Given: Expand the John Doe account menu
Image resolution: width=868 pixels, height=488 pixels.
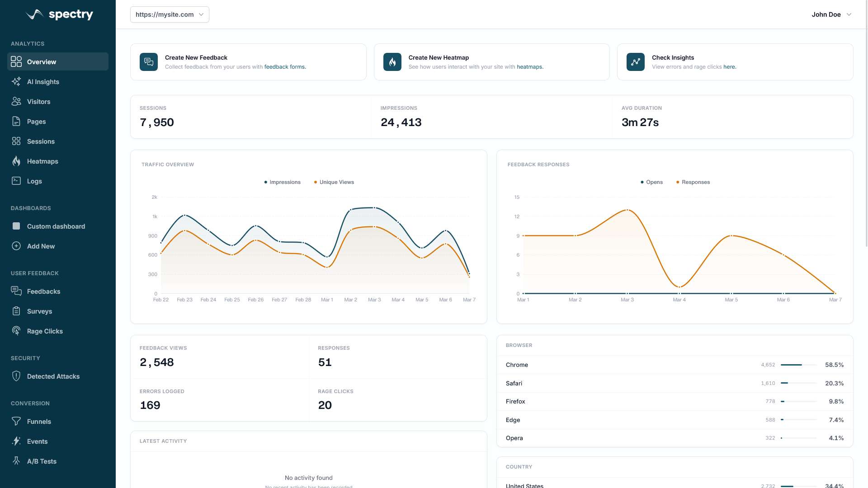Looking at the screenshot, I should (x=831, y=14).
